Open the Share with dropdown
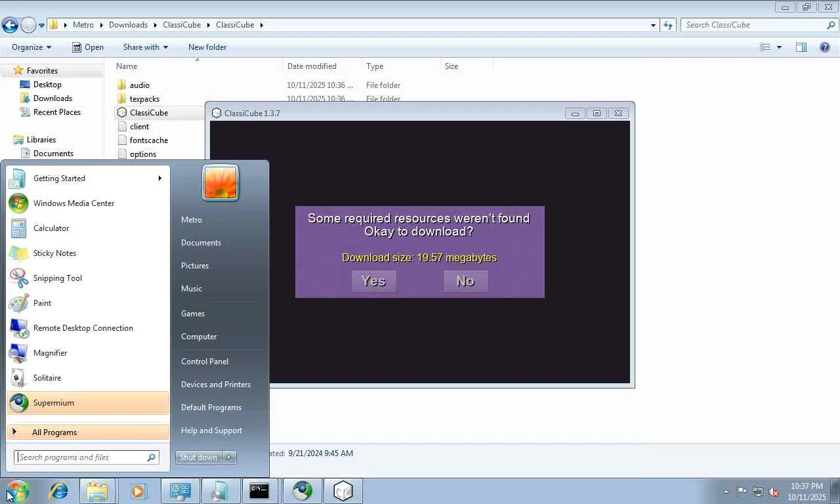Image resolution: width=840 pixels, height=504 pixels. (145, 47)
